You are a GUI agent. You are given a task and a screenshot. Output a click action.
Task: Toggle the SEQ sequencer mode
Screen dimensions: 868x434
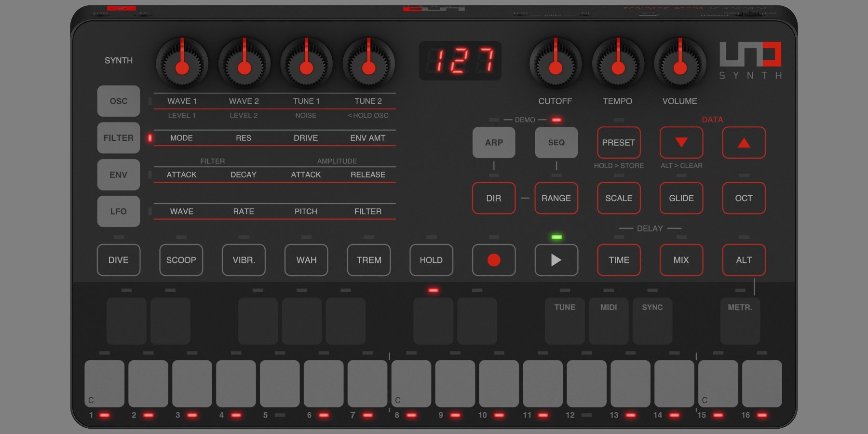pos(556,142)
